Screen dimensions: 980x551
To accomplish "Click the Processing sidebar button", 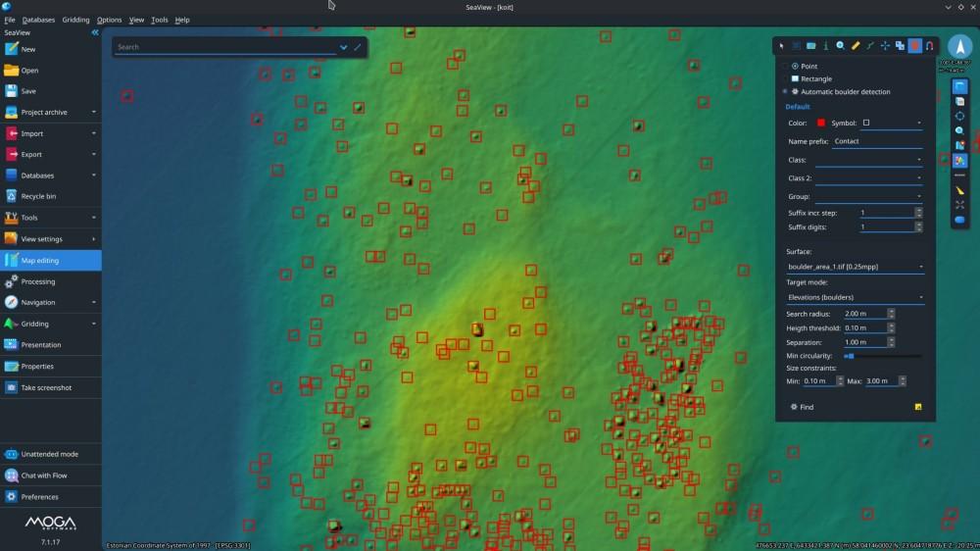I will tap(38, 281).
